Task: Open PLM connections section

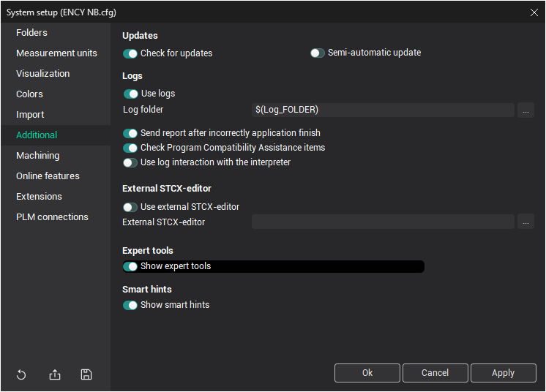Action: pos(52,217)
